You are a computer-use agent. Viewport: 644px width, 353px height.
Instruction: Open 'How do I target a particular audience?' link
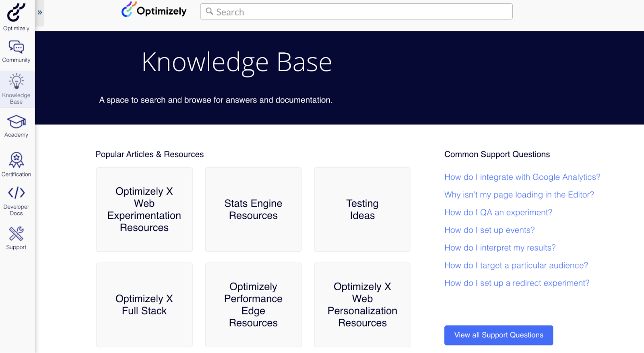pos(516,265)
